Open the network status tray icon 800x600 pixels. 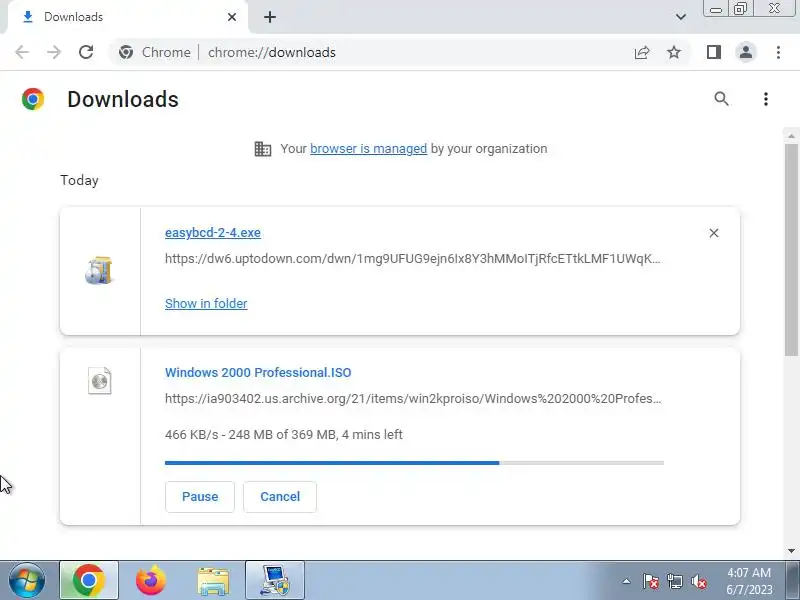pos(674,581)
